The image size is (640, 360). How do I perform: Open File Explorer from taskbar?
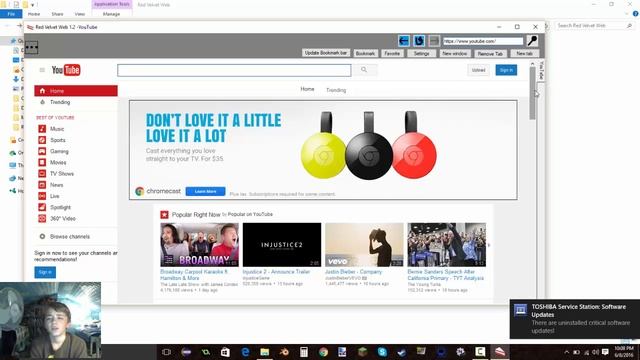[x=265, y=352]
